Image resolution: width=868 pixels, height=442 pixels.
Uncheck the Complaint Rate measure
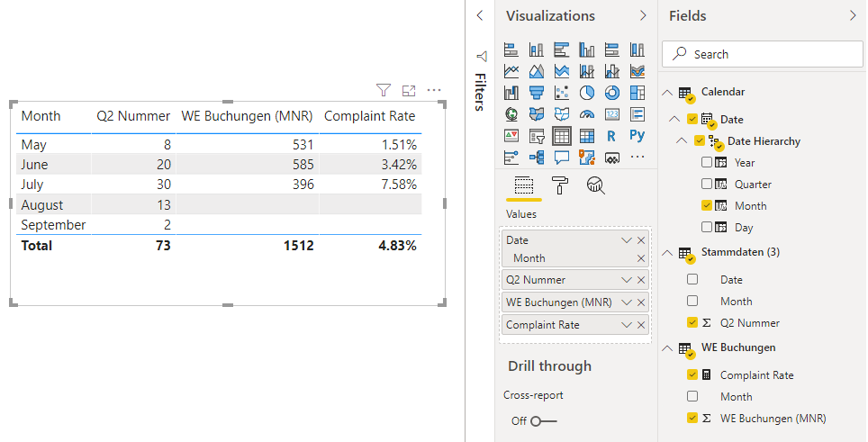pyautogui.click(x=692, y=374)
